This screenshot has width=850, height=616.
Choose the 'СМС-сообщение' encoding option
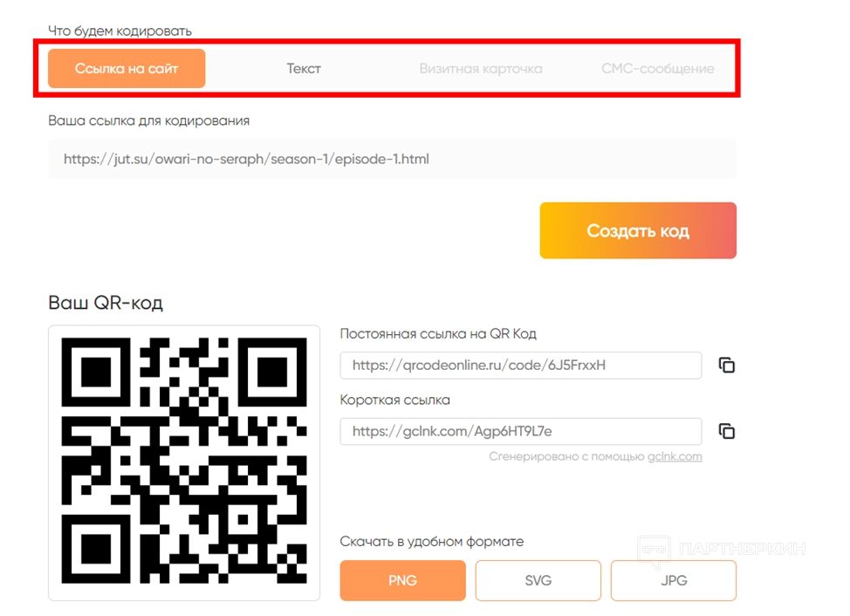[657, 69]
